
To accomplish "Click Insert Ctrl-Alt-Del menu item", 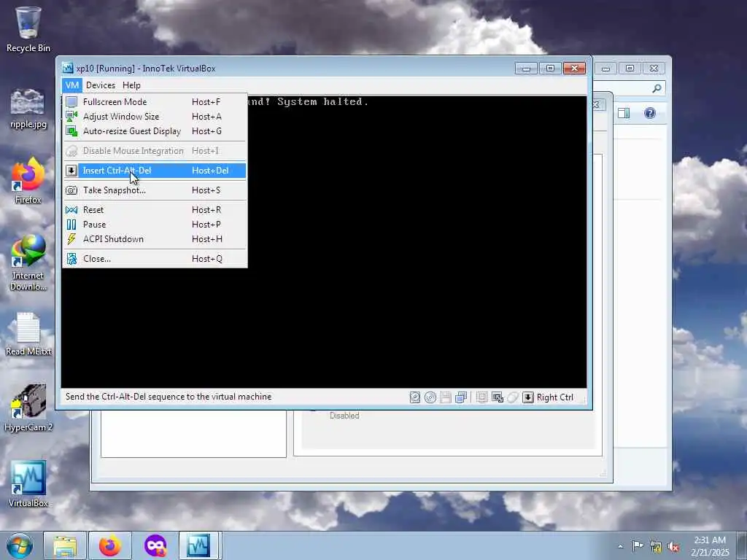I will (x=155, y=171).
